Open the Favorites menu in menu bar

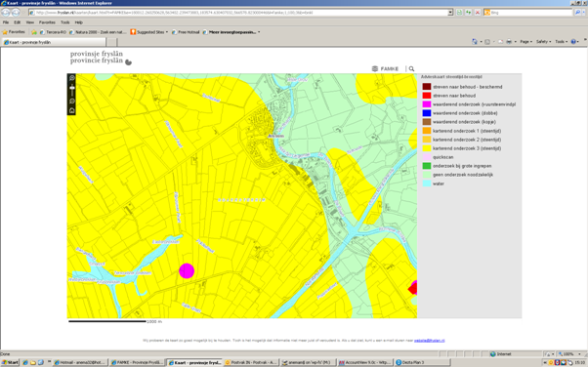point(47,22)
